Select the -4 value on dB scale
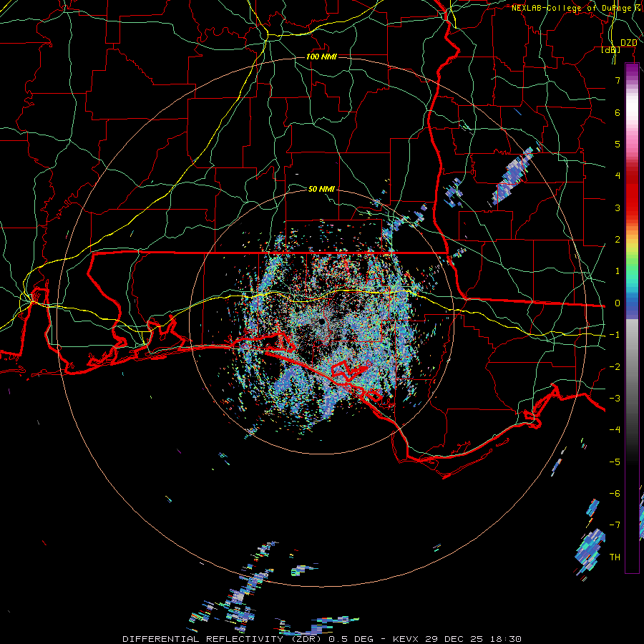Viewport: 644px width, 644px height. pos(615,430)
